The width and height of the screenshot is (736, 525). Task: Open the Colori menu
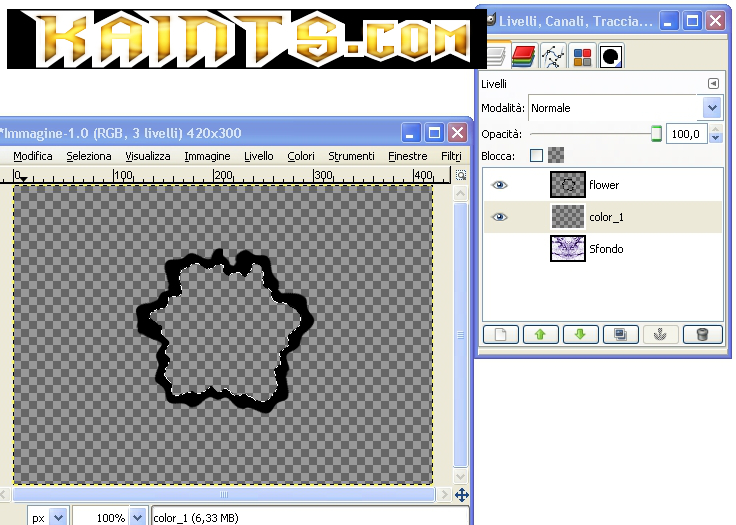point(301,156)
